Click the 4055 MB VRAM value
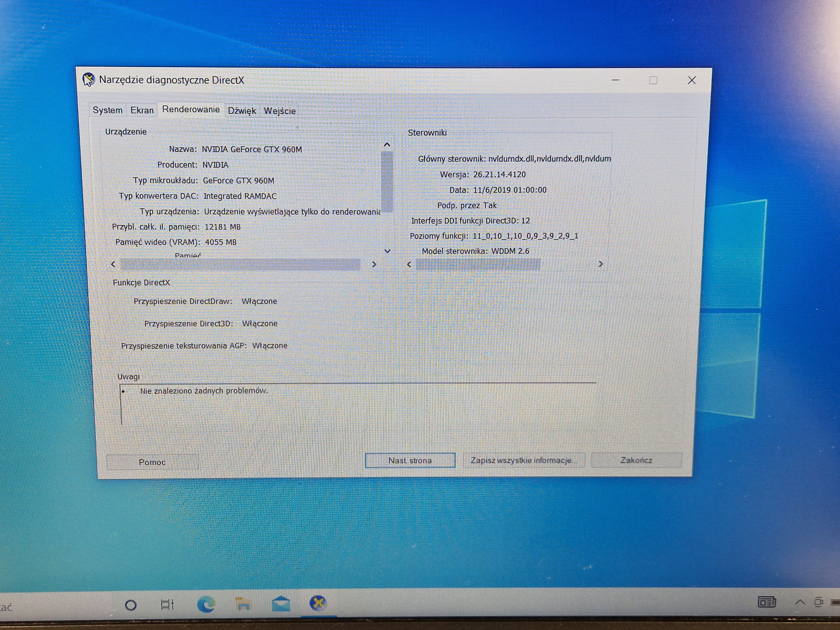This screenshot has height=630, width=840. 221,242
